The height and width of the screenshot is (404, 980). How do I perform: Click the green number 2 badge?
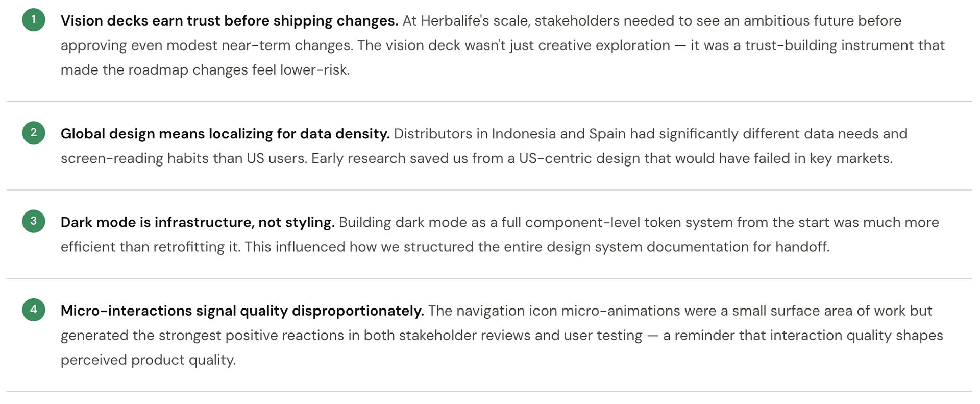click(34, 133)
